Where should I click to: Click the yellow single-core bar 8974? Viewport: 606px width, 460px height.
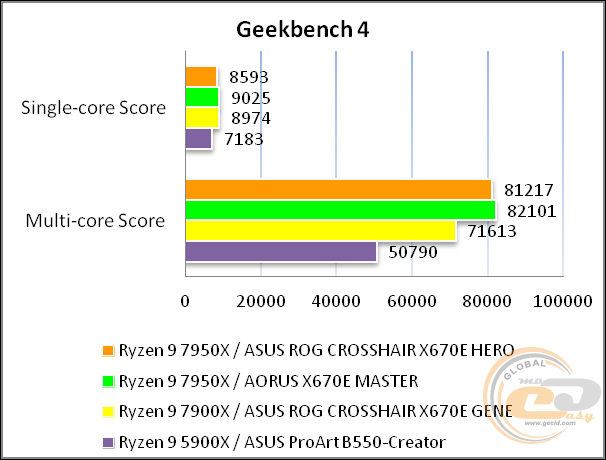[x=202, y=118]
